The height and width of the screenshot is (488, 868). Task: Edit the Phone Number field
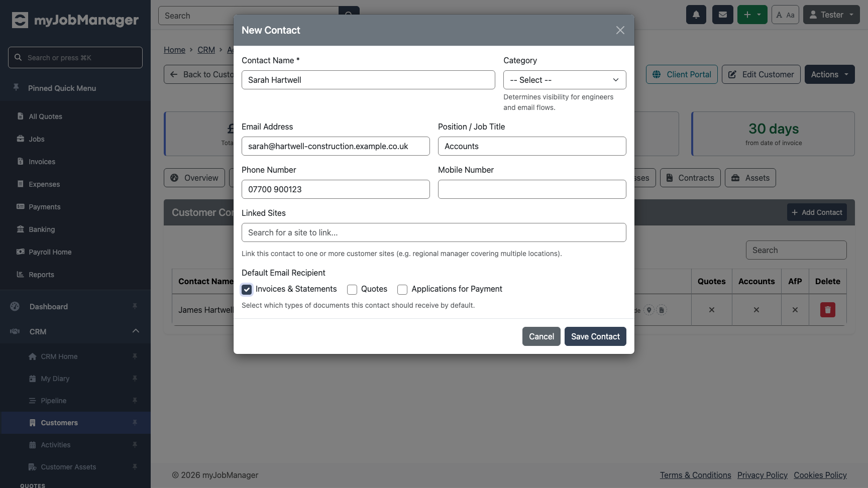tap(336, 189)
